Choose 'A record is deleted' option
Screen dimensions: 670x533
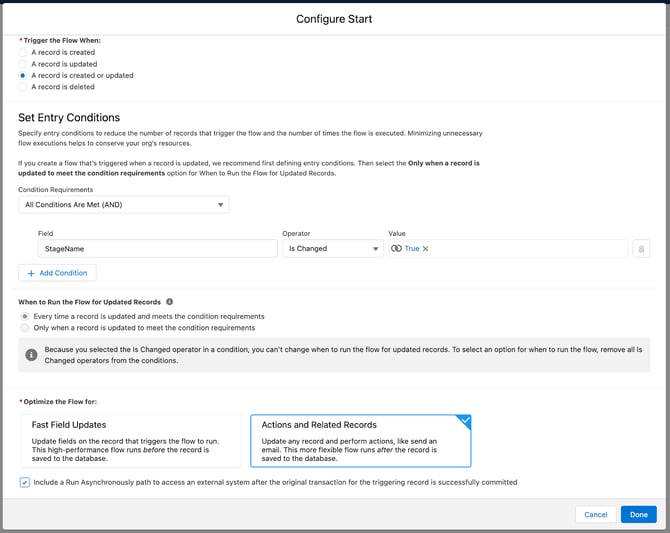[x=24, y=87]
